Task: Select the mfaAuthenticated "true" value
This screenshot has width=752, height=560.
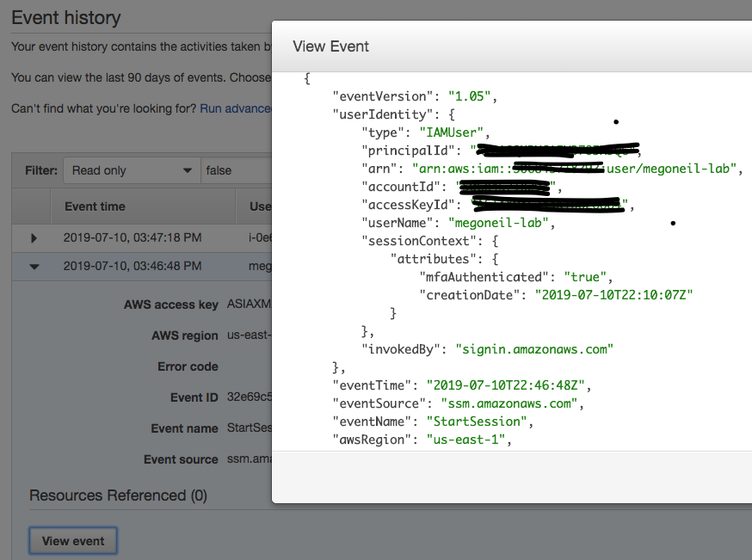Action: [585, 277]
